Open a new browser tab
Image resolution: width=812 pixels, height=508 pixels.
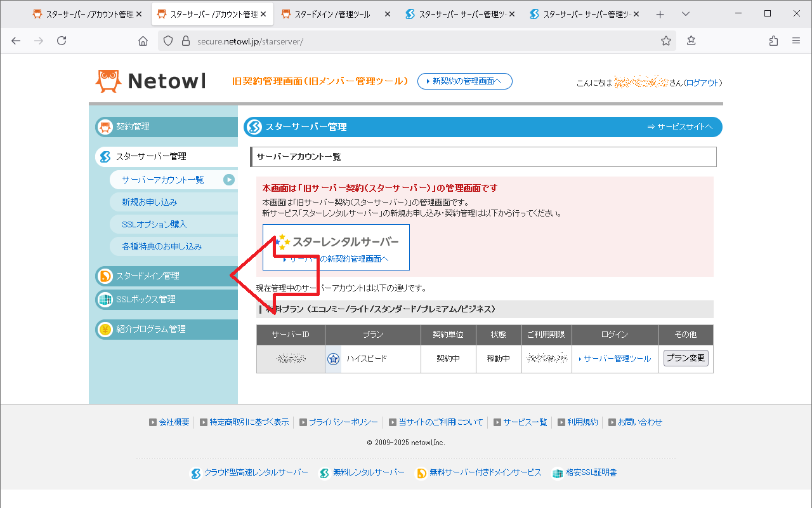pyautogui.click(x=660, y=14)
